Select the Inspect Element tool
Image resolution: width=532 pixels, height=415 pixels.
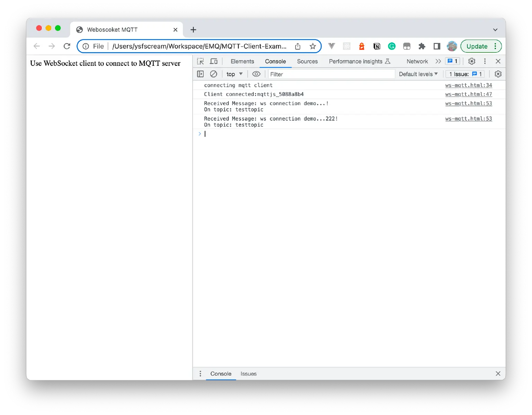pyautogui.click(x=200, y=61)
